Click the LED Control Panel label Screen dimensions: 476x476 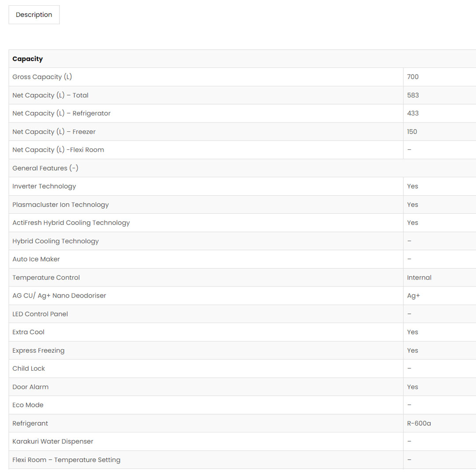tap(40, 314)
